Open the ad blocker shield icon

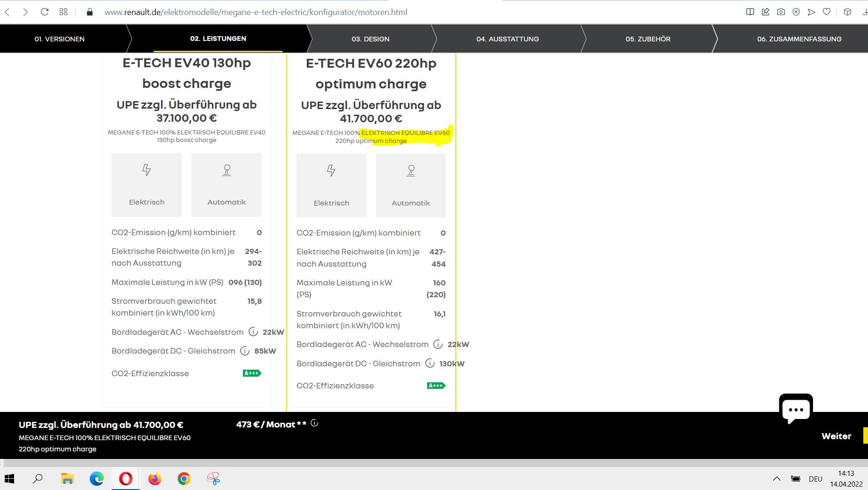click(796, 12)
